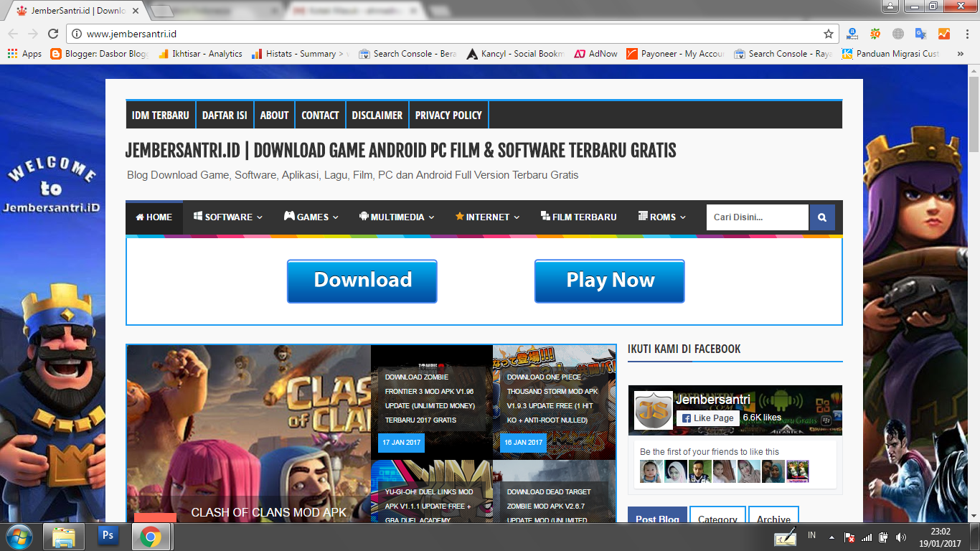Click the grey globe extension icon
The width and height of the screenshot is (980, 551).
point(898,34)
